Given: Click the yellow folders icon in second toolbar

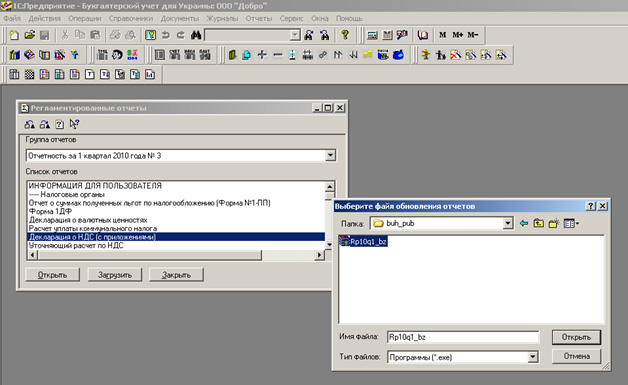Looking at the screenshot, I should [x=368, y=54].
